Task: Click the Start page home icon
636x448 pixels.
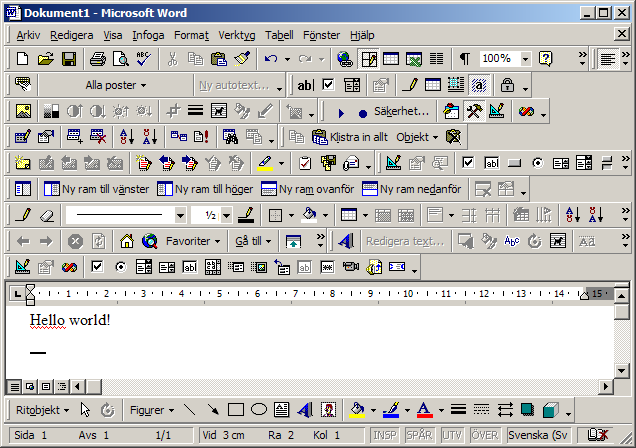Action: [x=127, y=241]
